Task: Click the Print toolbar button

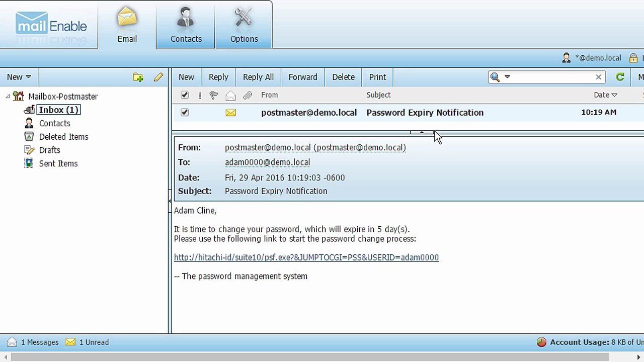Action: pos(377,77)
